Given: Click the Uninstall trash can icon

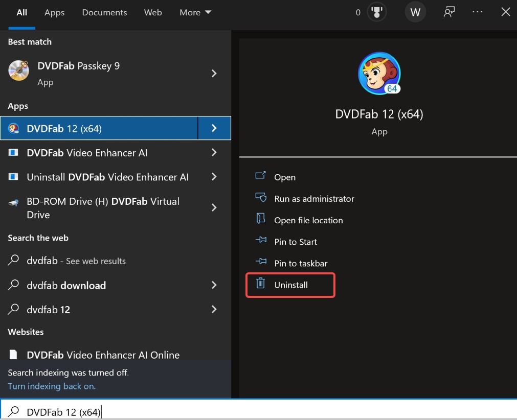Looking at the screenshot, I should [261, 285].
